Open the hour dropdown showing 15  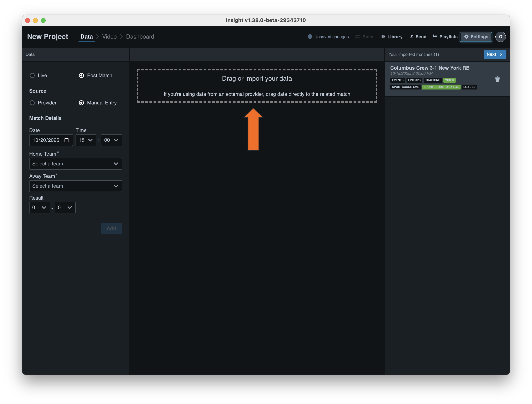(x=86, y=140)
